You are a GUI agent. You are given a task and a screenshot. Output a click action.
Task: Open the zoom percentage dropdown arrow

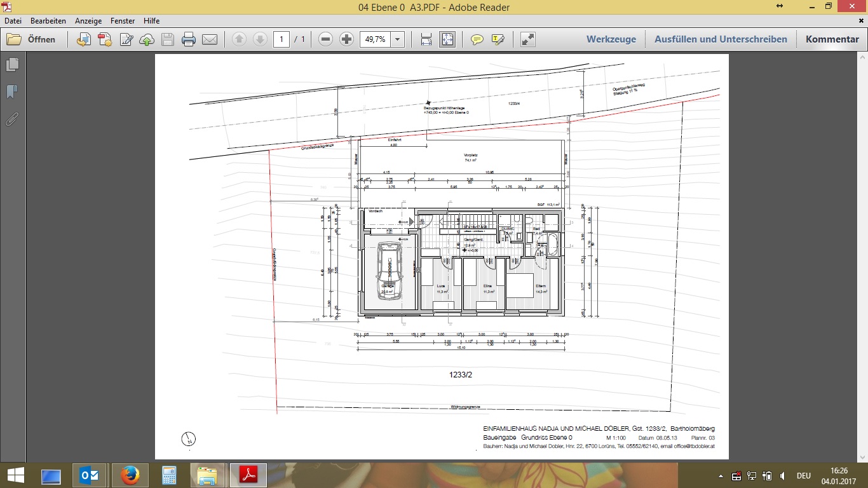[398, 39]
